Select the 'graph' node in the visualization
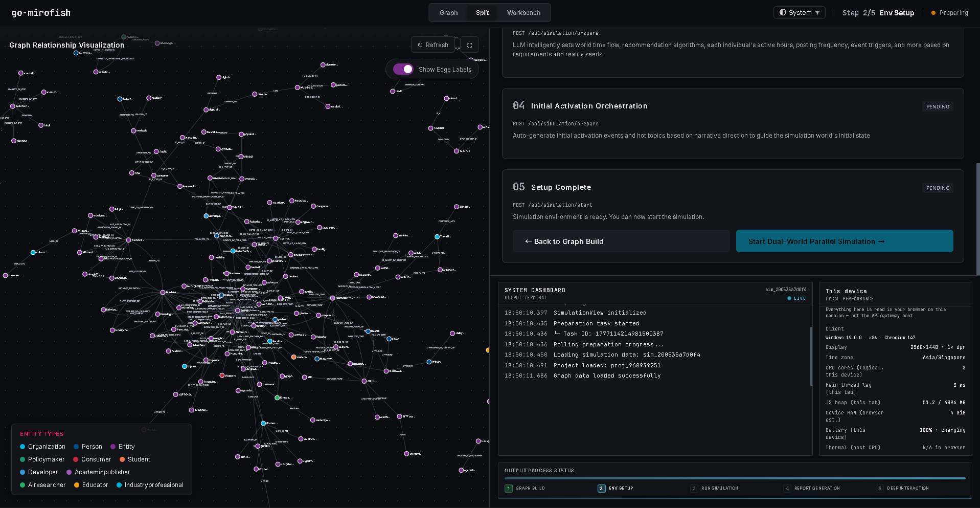The width and height of the screenshot is (980, 508). (282, 376)
